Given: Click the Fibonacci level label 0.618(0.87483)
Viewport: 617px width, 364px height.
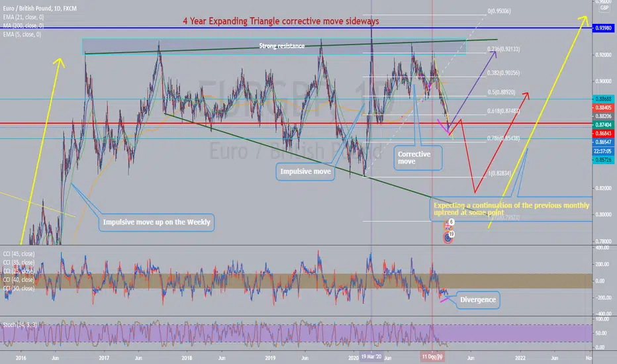Looking at the screenshot, I should tap(503, 111).
